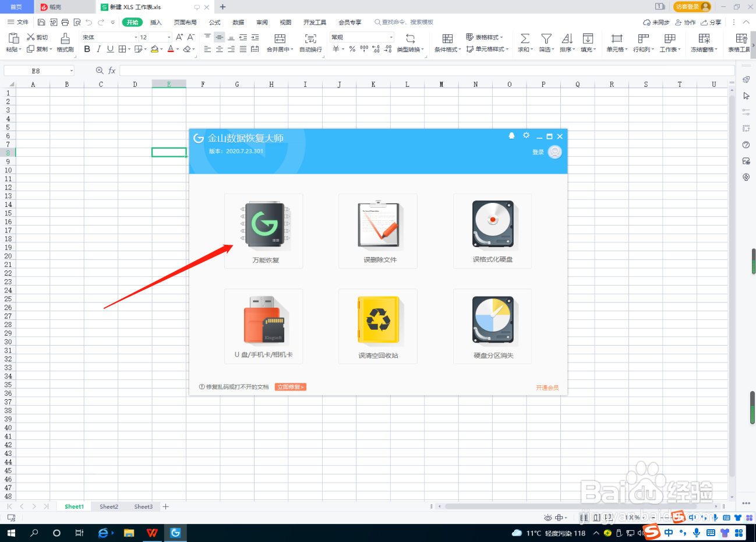This screenshot has height=542, width=756.
Task: Toggle bold formatting
Action: pos(87,50)
